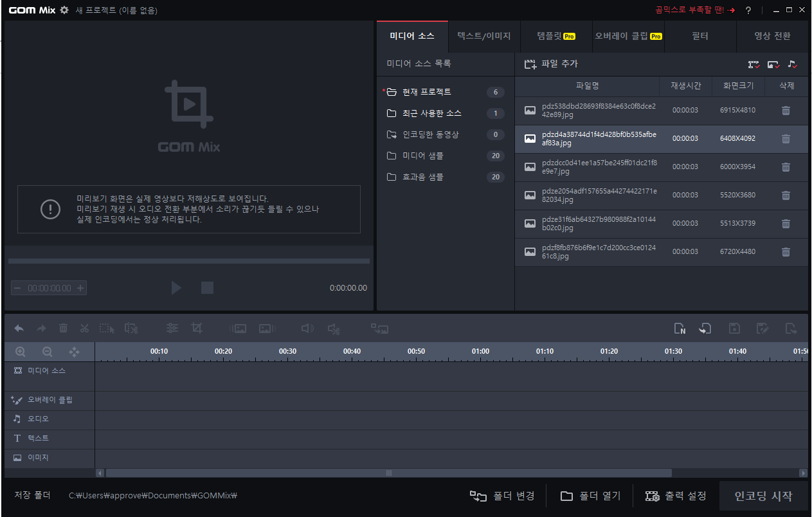
Task: Play the preview video
Action: [176, 287]
